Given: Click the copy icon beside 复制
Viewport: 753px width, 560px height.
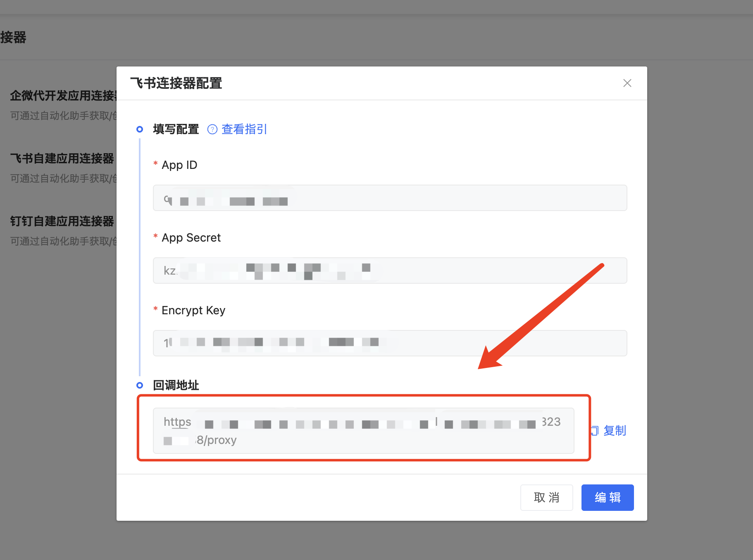Looking at the screenshot, I should coord(595,431).
